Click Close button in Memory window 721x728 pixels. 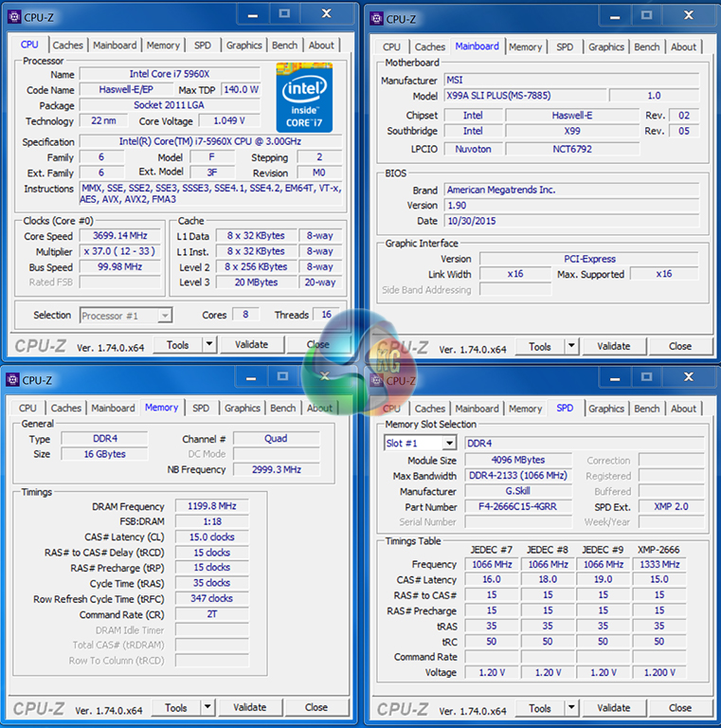point(316,707)
